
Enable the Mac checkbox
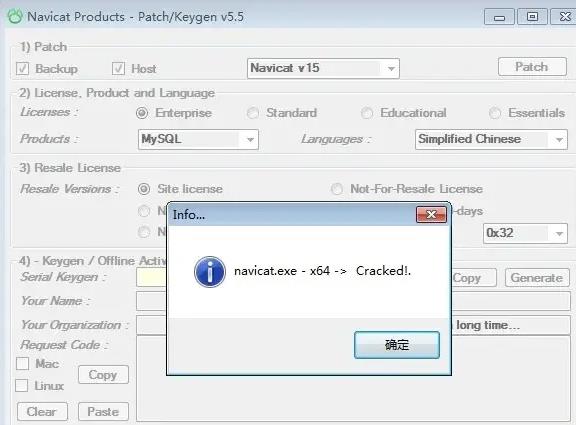tap(22, 364)
